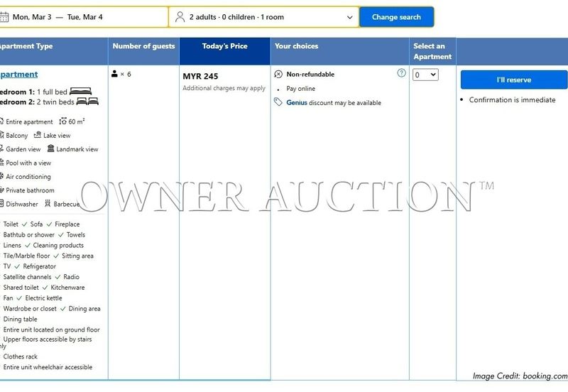Click the Landmark view icon
Viewport: 568px width, 392px height.
[x=50, y=149]
